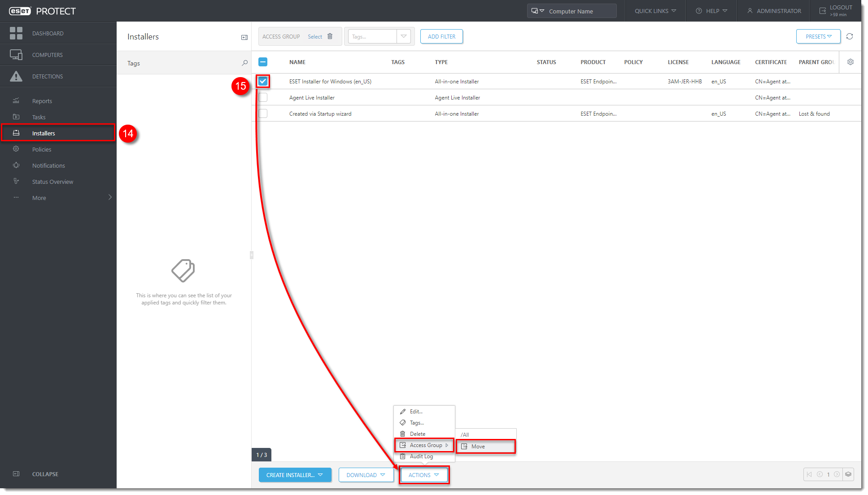The image size is (868, 495).
Task: Open Policies in the left sidebar
Action: (42, 149)
